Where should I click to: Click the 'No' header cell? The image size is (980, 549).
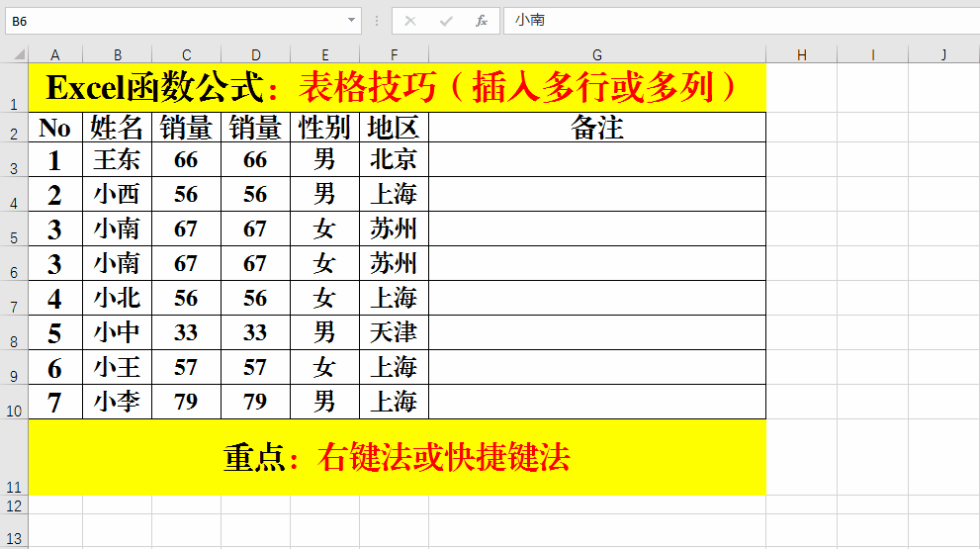click(55, 128)
